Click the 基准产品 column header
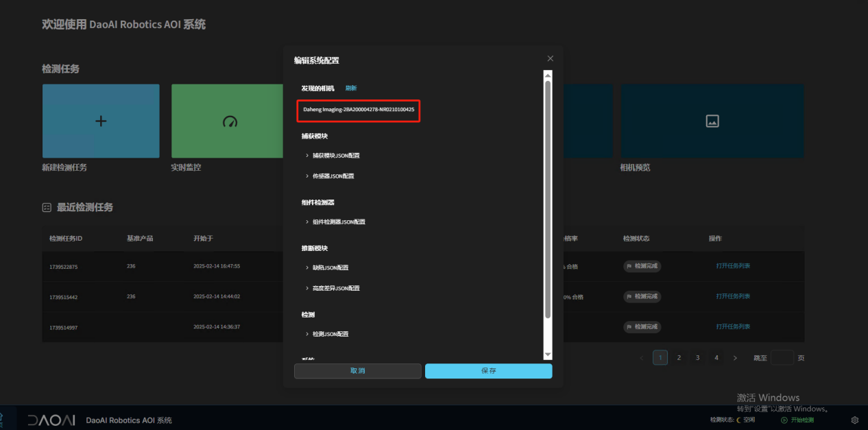Screen dimensions: 868x430 140,239
